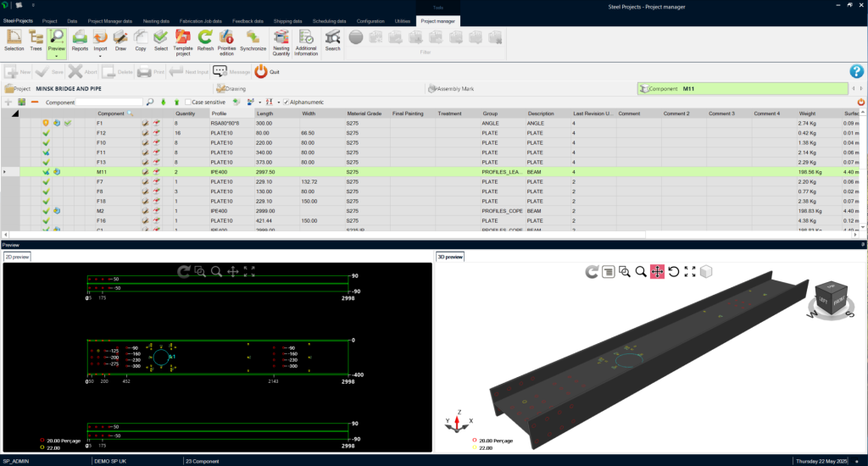Select the F12 component row
Image resolution: width=868 pixels, height=466 pixels.
[101, 133]
